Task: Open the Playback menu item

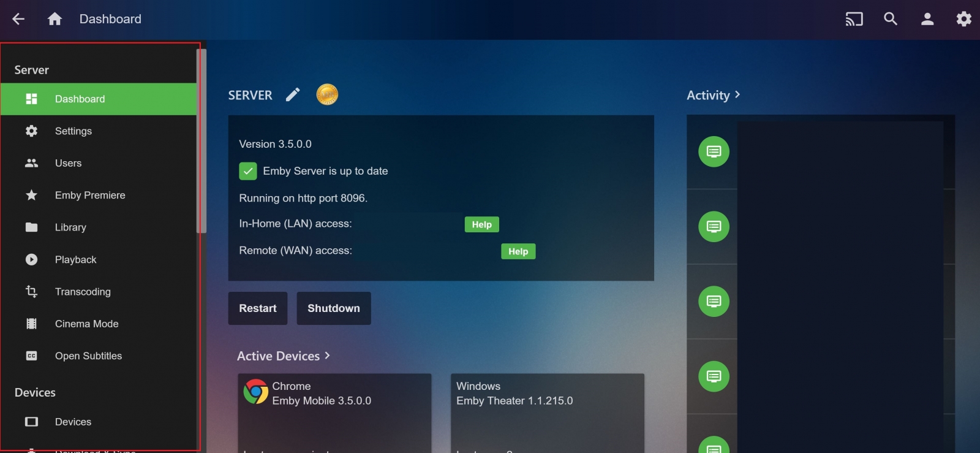Action: point(99,259)
